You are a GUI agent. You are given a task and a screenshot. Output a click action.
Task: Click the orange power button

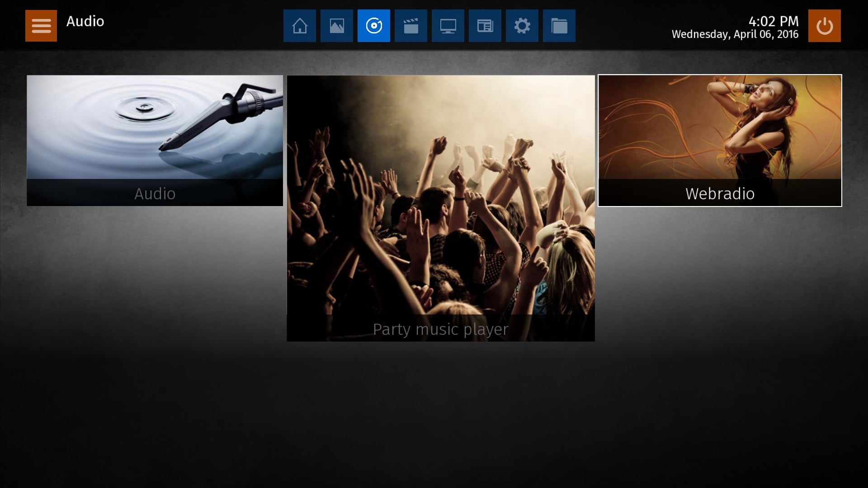[x=824, y=26]
